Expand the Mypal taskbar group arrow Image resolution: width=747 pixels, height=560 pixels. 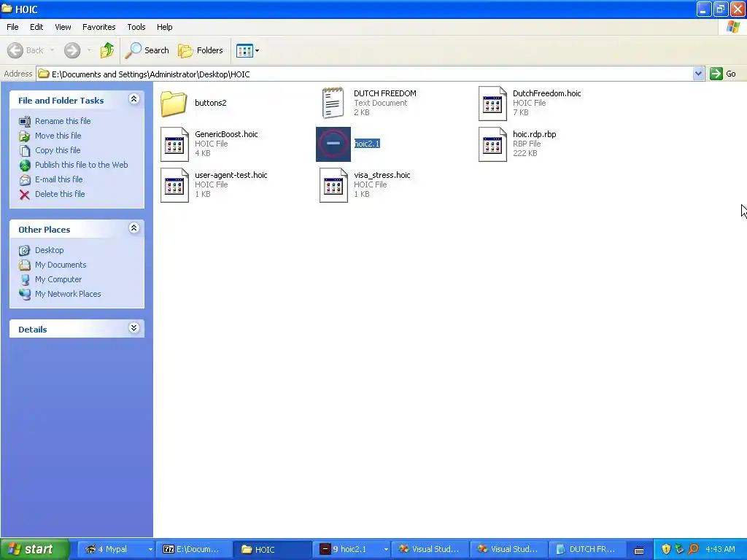[150, 549]
